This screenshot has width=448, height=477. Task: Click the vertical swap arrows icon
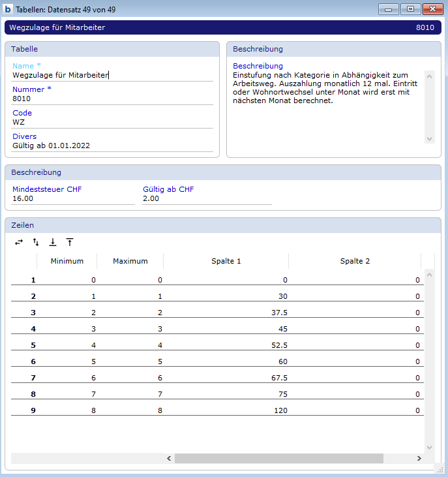(36, 242)
